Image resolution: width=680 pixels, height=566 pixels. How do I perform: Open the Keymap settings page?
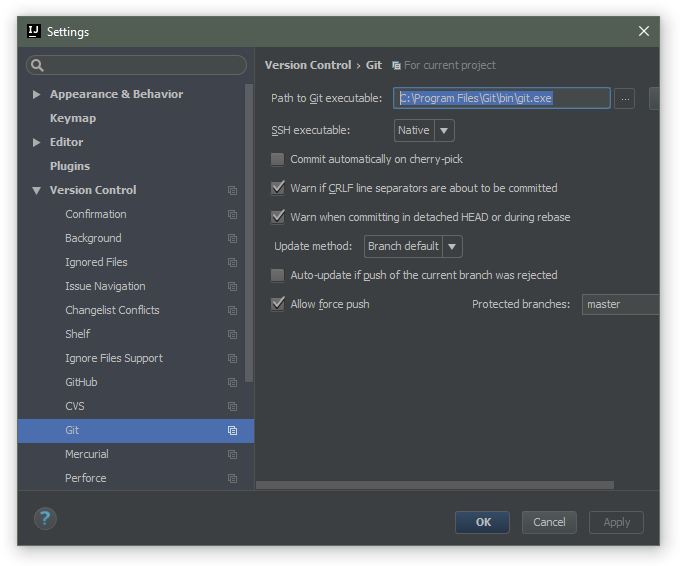point(73,118)
